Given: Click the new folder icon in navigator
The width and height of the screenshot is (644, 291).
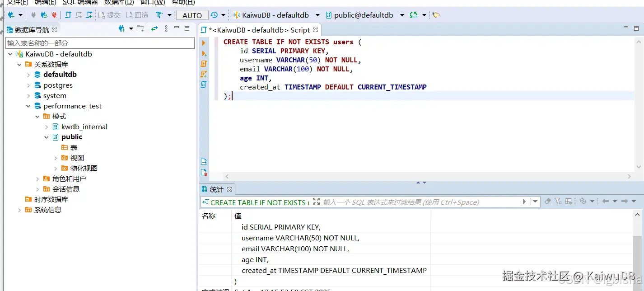Looking at the screenshot, I should click(141, 28).
